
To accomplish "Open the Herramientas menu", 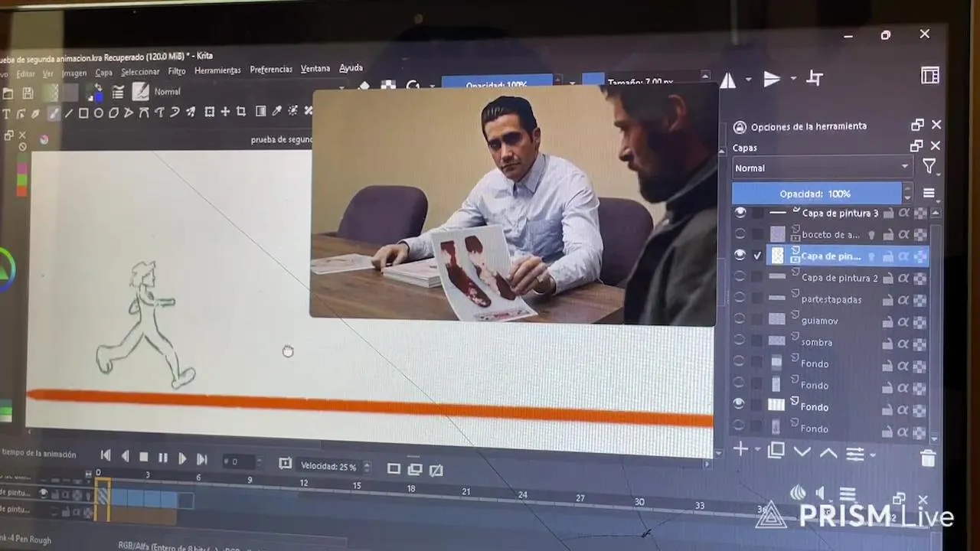I will click(x=217, y=70).
